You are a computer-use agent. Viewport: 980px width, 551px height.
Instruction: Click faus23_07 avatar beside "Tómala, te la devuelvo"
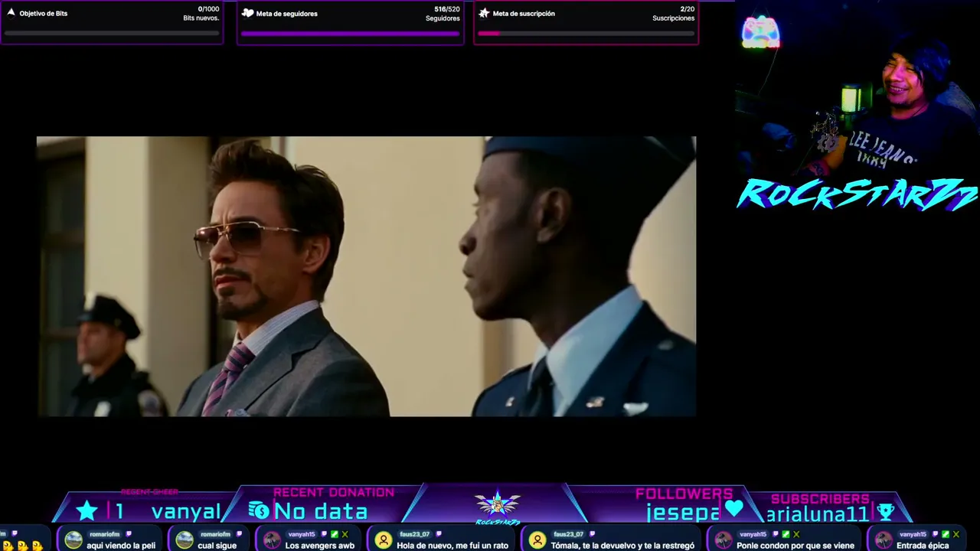coord(537,540)
